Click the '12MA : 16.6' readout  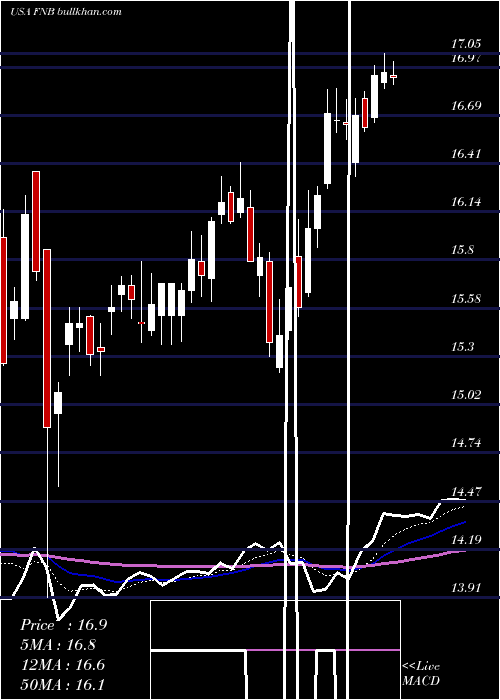[x=63, y=665]
